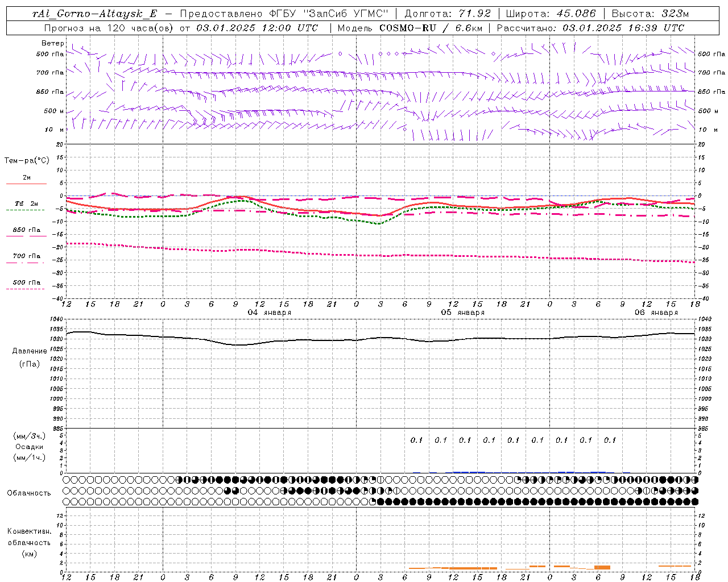Click the Td 2м dew point legend entry
This screenshot has height=582, width=728.
coord(26,203)
